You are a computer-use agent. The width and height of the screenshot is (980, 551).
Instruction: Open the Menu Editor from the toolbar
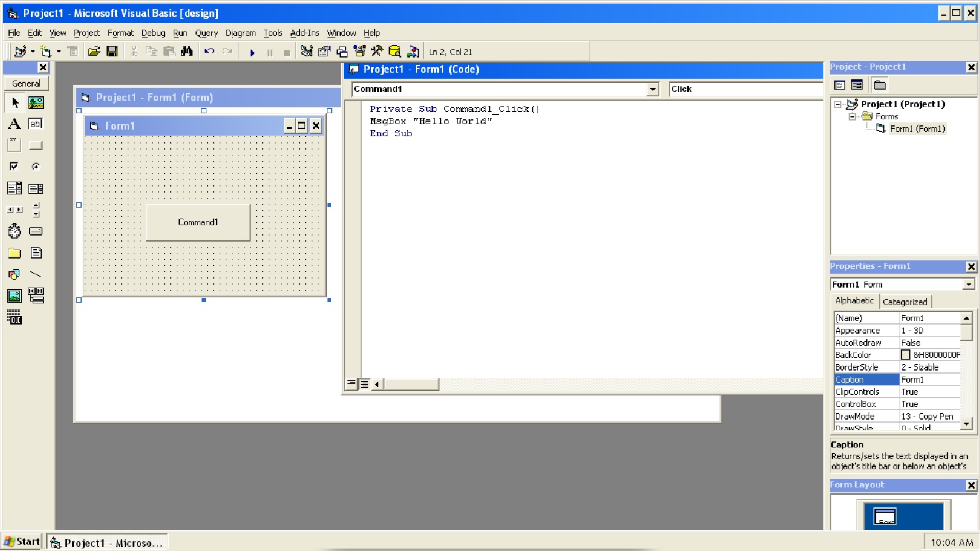[73, 51]
